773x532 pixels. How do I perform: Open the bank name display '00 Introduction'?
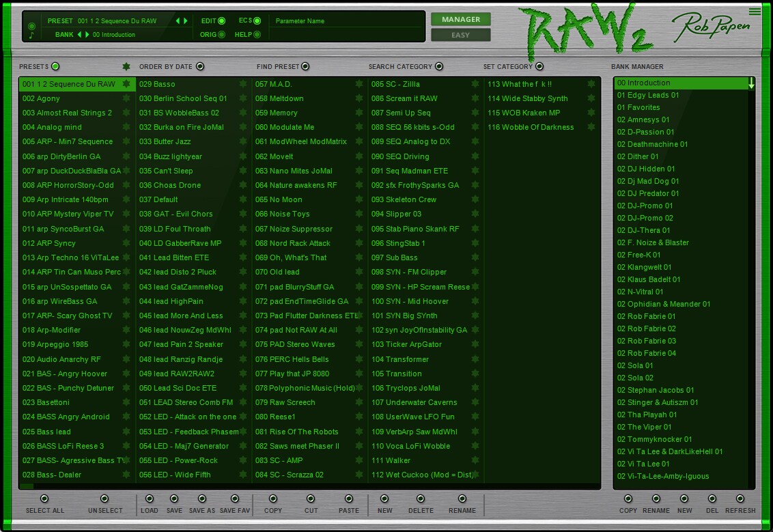(x=114, y=35)
